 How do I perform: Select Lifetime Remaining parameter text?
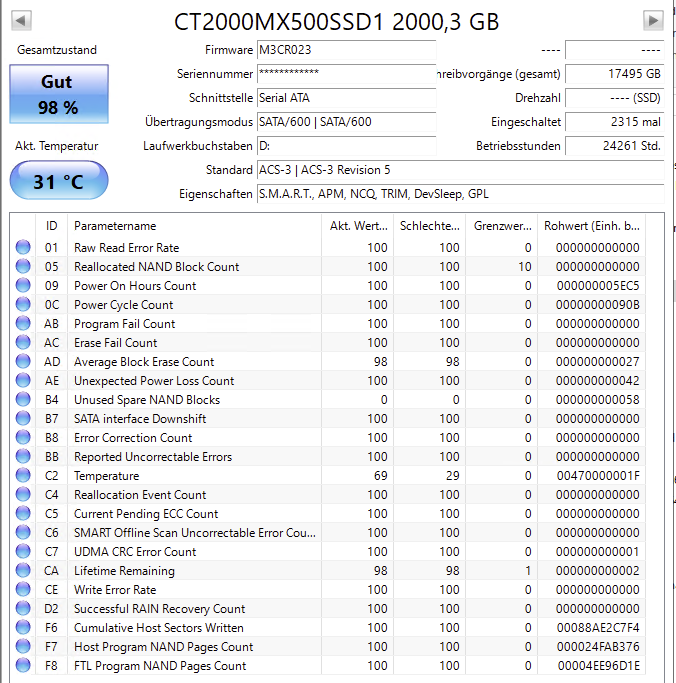[x=124, y=571]
